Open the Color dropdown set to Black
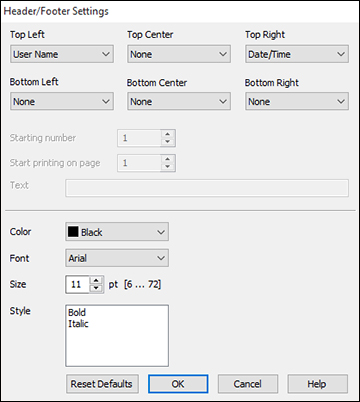Image resolution: width=360 pixels, height=402 pixels. click(x=117, y=232)
